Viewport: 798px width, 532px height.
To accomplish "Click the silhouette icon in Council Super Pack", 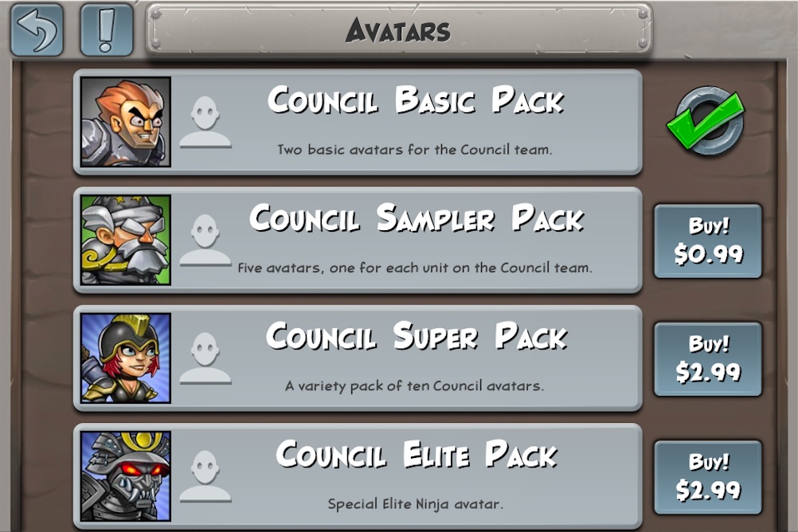I will pos(205,358).
